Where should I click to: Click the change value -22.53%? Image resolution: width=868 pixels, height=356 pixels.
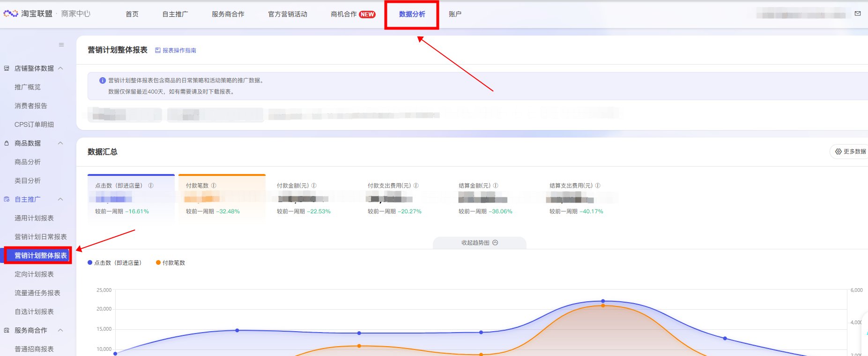319,211
